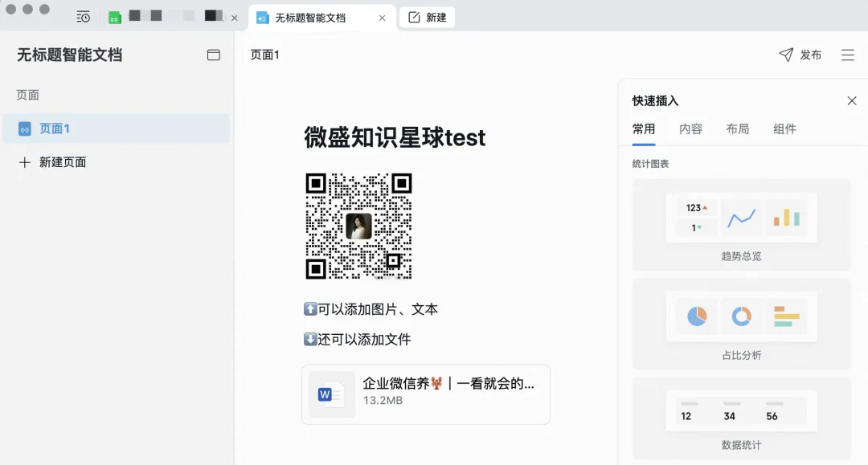
Task: Click the pie chart icon in 占比分析
Action: [697, 316]
